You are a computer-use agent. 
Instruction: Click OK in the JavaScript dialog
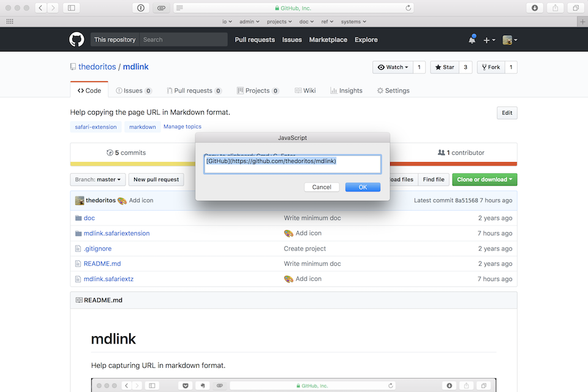coord(363,187)
